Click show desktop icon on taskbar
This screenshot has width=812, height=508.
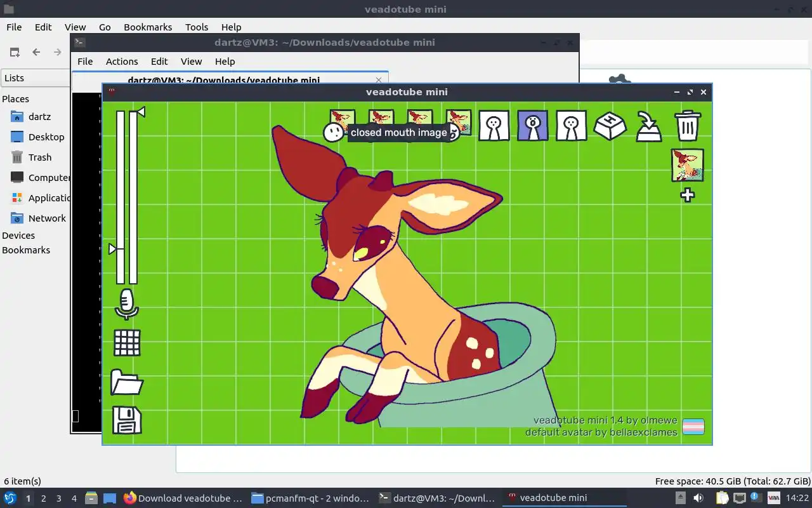pyautogui.click(x=110, y=498)
